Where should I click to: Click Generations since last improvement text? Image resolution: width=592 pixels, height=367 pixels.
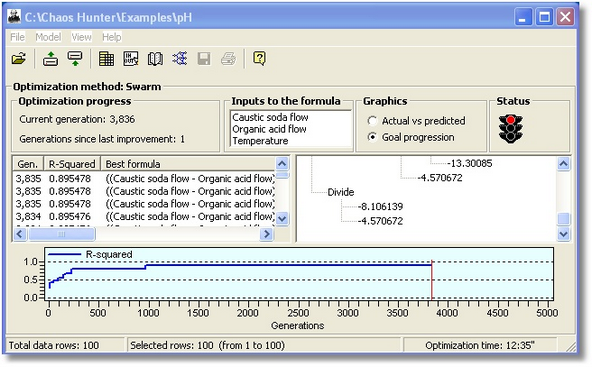coord(102,139)
